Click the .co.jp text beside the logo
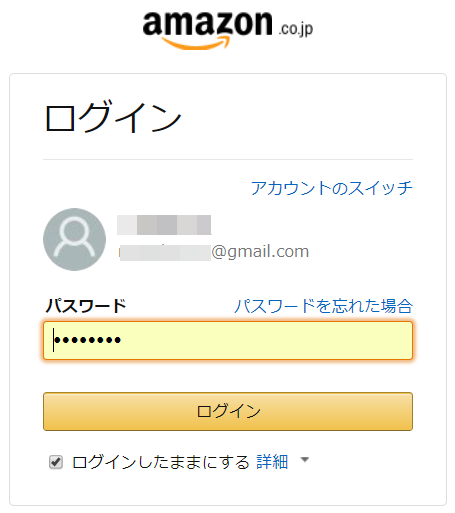The height and width of the screenshot is (513, 455). click(296, 29)
